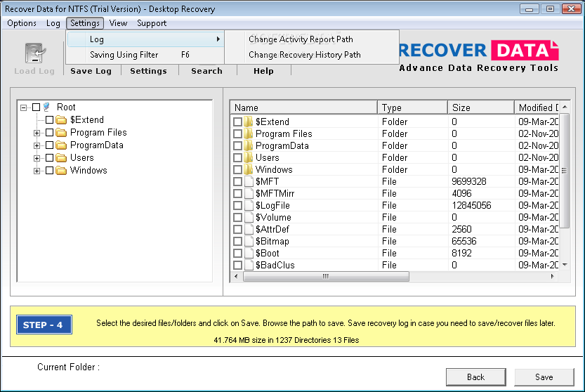This screenshot has height=392, width=585.
Task: Click the $BadClus file icon
Action: point(249,265)
